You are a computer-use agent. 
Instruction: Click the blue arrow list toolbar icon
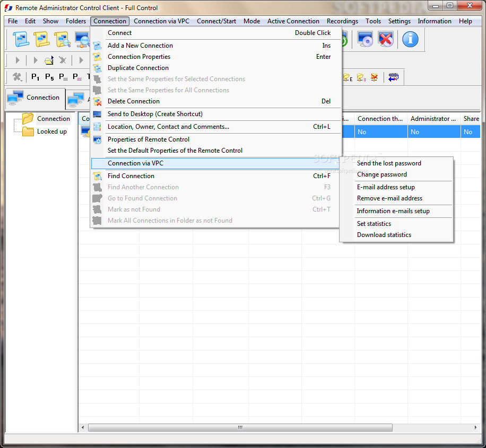click(x=393, y=77)
